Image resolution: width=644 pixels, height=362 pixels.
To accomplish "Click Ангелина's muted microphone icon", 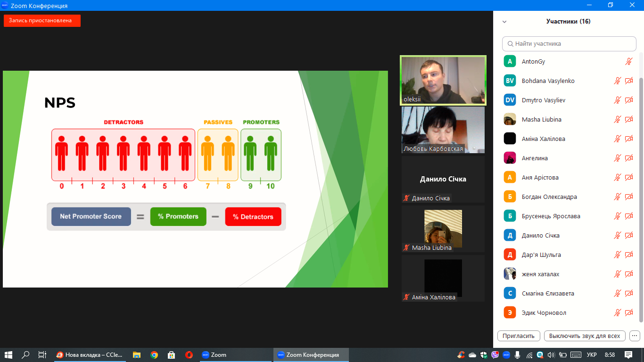I will 617,158.
